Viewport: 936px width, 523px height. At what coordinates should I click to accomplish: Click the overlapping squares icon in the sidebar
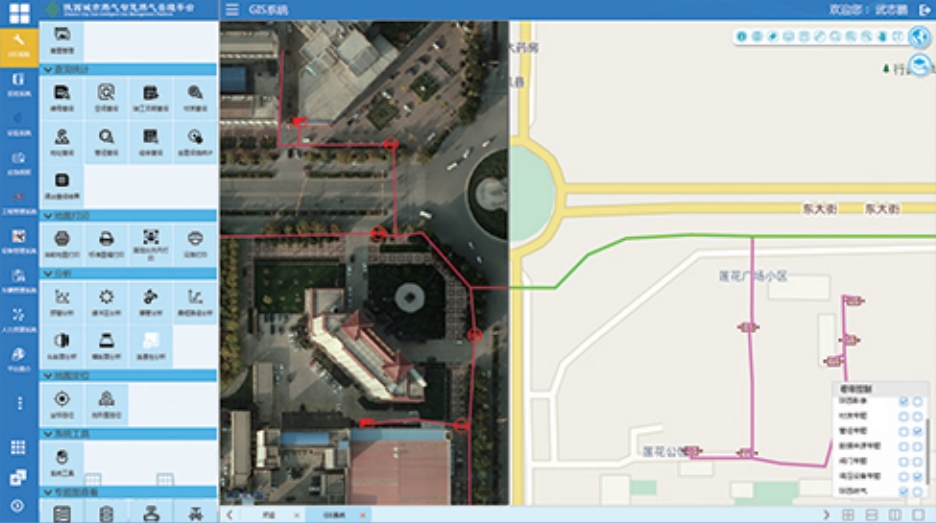pos(19,477)
